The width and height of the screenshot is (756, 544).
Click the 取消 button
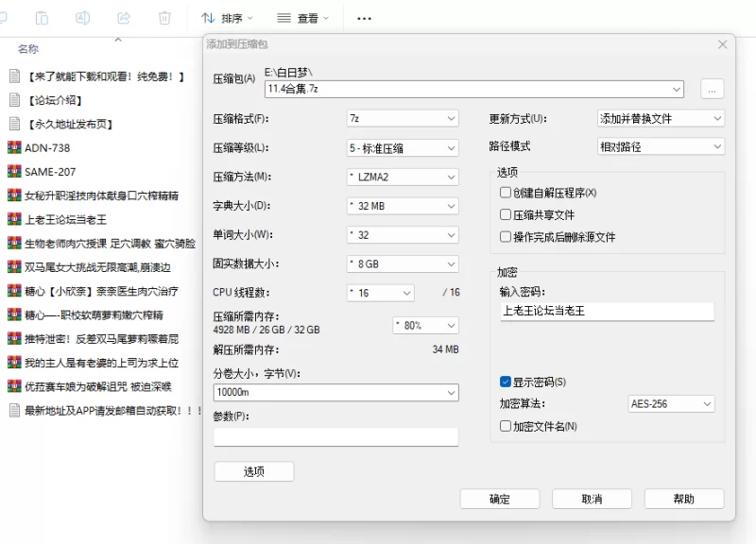click(592, 499)
